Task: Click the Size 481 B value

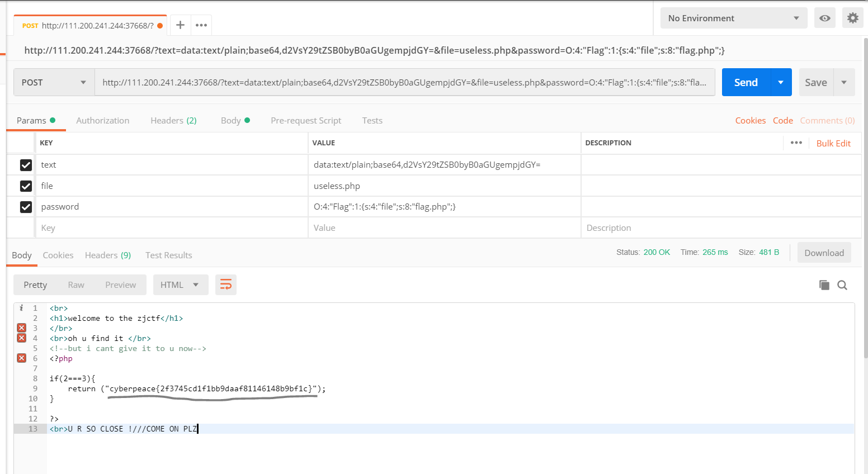Action: (769, 252)
